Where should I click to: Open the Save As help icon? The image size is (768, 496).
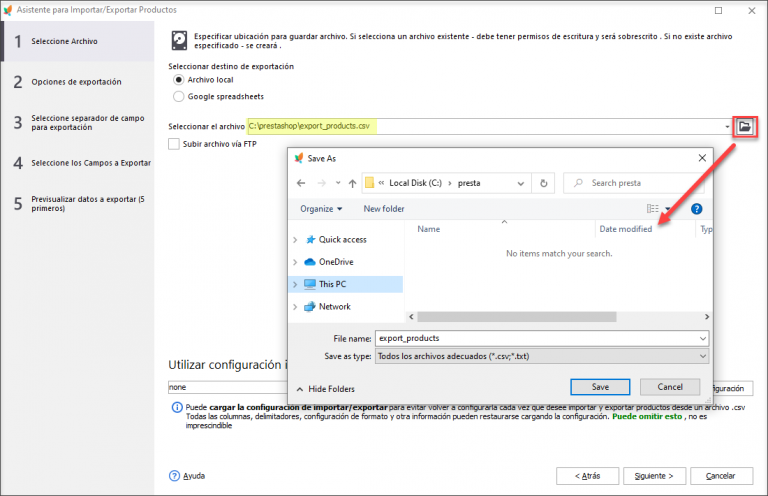click(x=696, y=209)
